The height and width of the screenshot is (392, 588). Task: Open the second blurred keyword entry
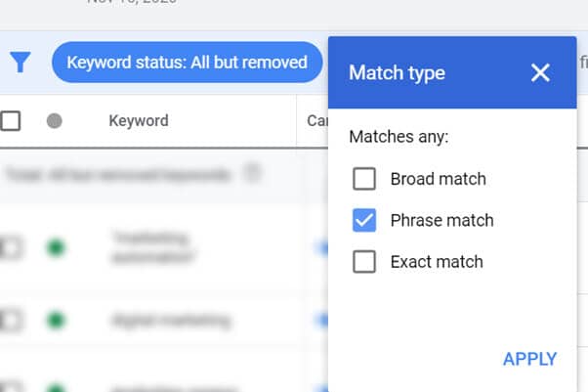(171, 321)
